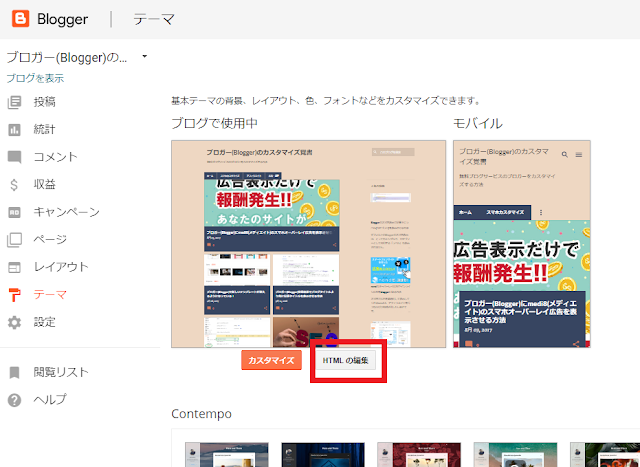Click the モバイル heading
This screenshot has height=467, width=640.
[x=478, y=123]
